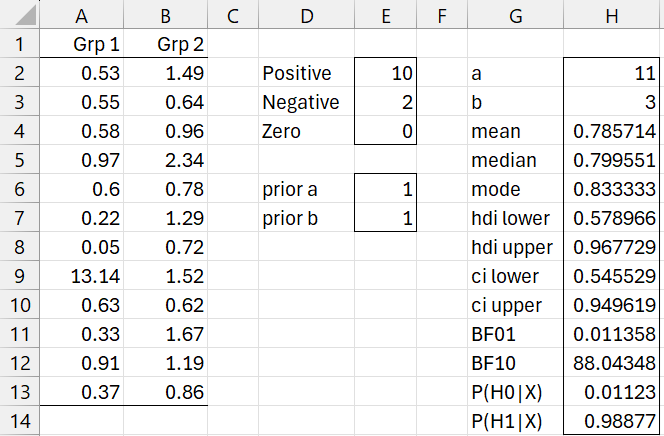Select column A header

[82, 16]
